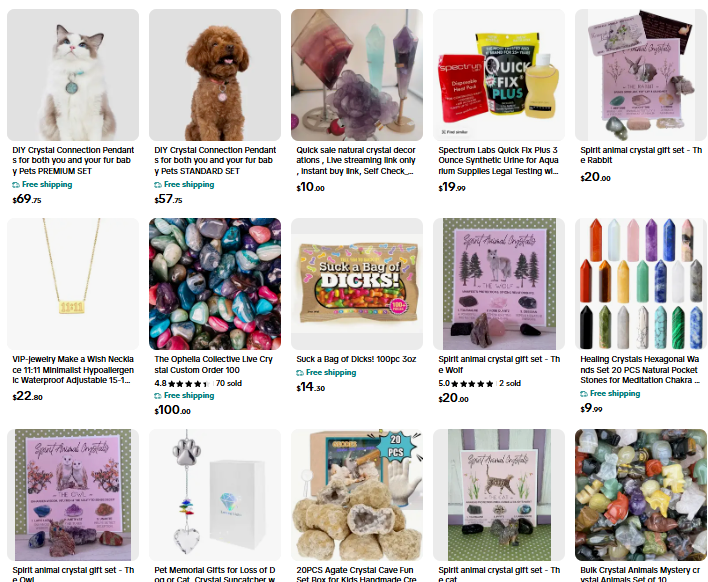
Task: Click the free shipping icon under Healing Crystals Hexagonal Wands
Action: click(x=584, y=394)
